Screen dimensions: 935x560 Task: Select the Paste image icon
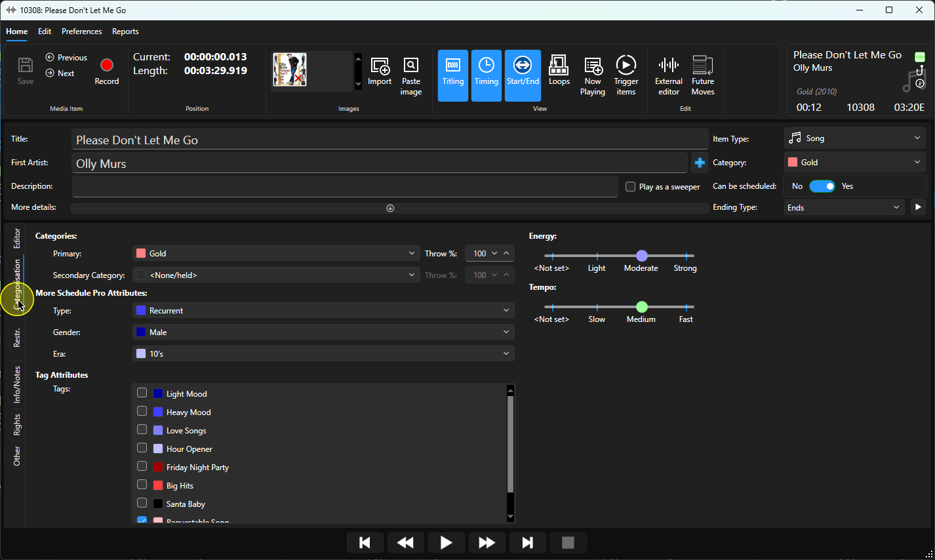[410, 75]
